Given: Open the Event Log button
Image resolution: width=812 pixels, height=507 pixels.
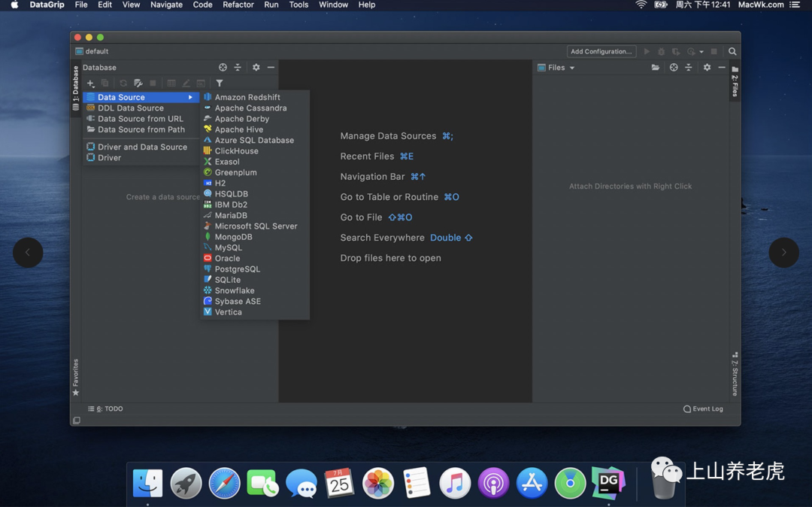Looking at the screenshot, I should click(703, 408).
